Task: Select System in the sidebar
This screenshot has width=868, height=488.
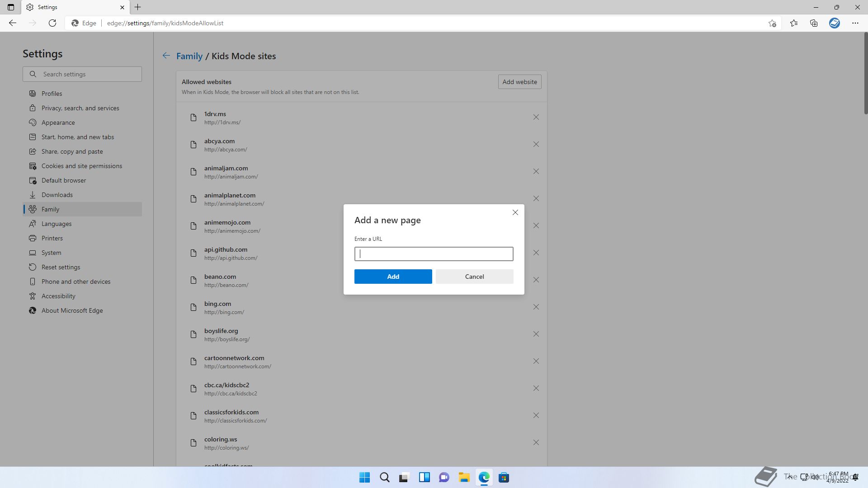Action: [82, 253]
